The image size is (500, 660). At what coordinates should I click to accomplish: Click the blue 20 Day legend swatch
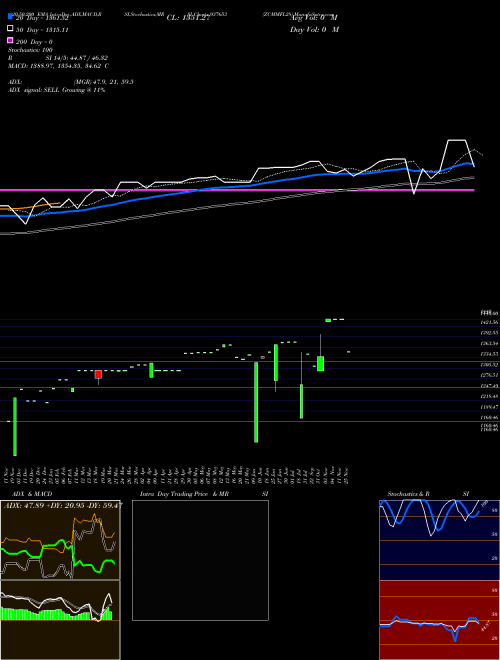tap(10, 16)
